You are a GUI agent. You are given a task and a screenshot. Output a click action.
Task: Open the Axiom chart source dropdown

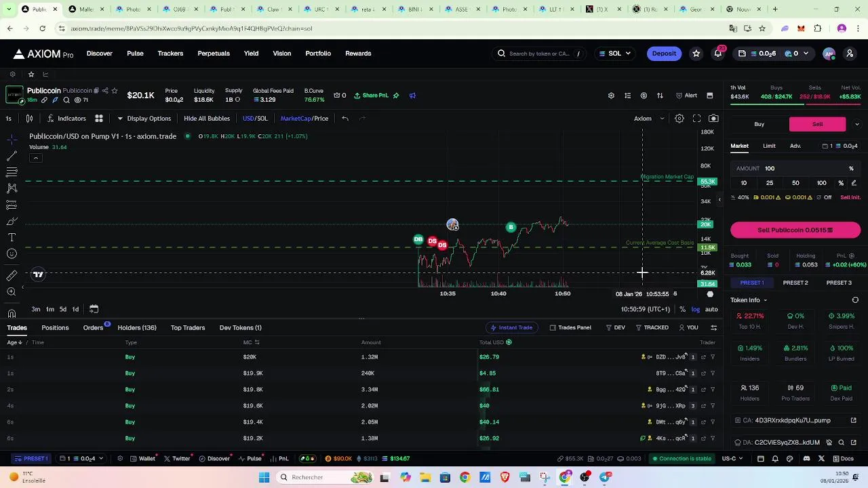point(649,119)
